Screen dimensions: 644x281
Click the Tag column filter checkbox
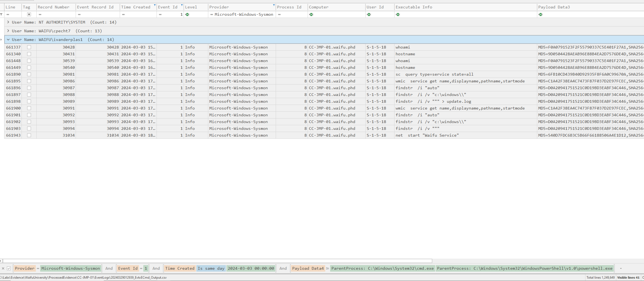click(29, 14)
